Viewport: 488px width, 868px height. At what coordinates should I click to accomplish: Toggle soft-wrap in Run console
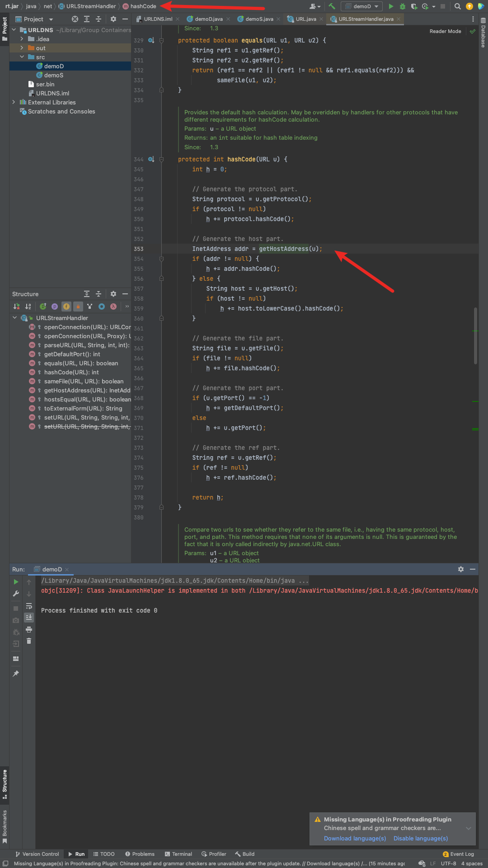(x=29, y=606)
